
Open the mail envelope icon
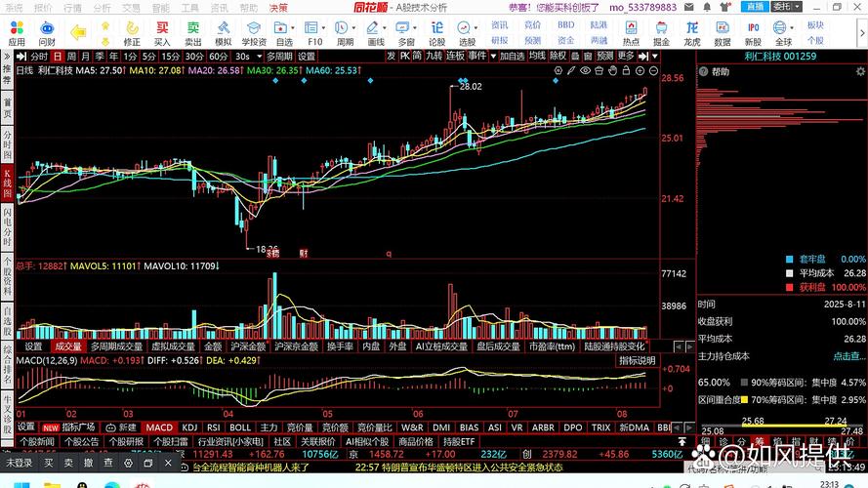coord(688,7)
